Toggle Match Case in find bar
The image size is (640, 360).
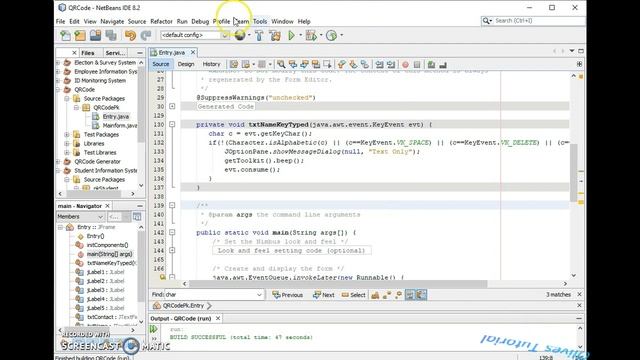(375, 295)
